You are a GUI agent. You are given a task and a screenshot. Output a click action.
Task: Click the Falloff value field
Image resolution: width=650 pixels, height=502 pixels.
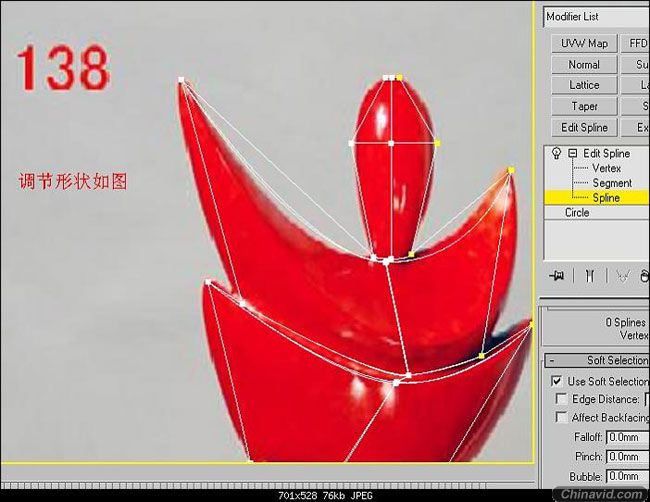tap(628, 437)
